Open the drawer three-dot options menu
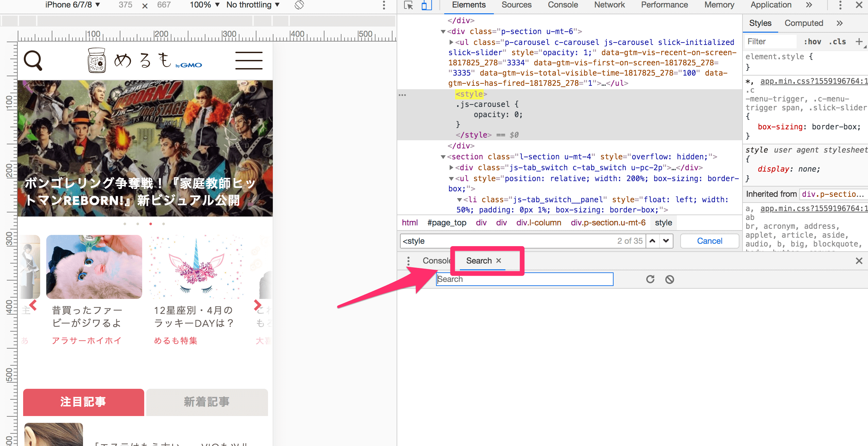868x446 pixels. tap(408, 260)
